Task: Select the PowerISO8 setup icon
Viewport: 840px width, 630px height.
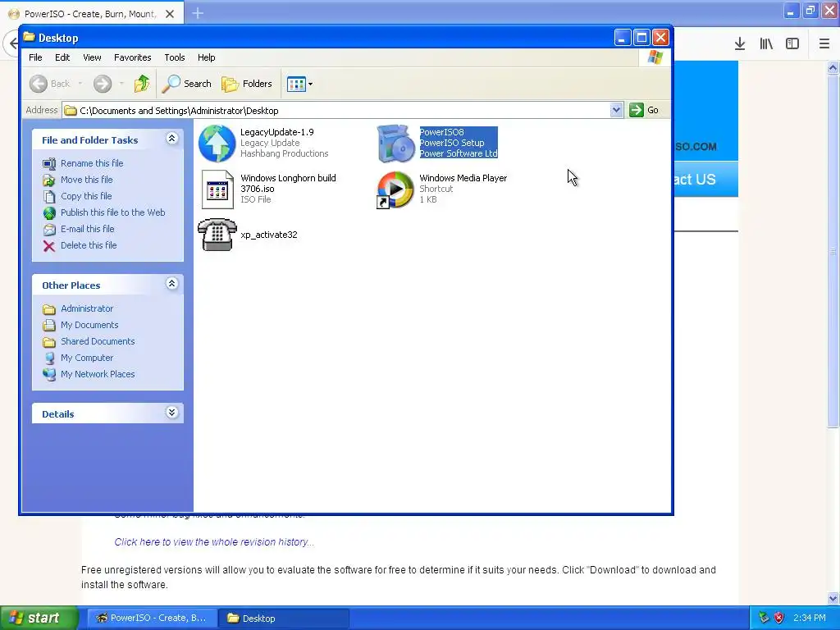Action: click(396, 143)
